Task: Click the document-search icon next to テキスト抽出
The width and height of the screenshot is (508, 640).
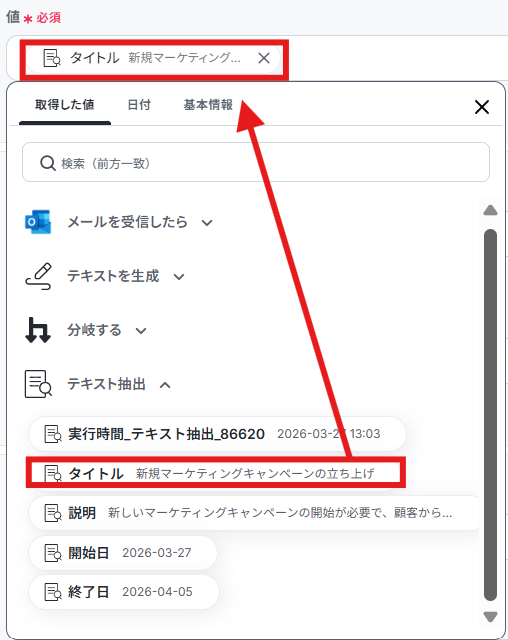Action: [38, 384]
